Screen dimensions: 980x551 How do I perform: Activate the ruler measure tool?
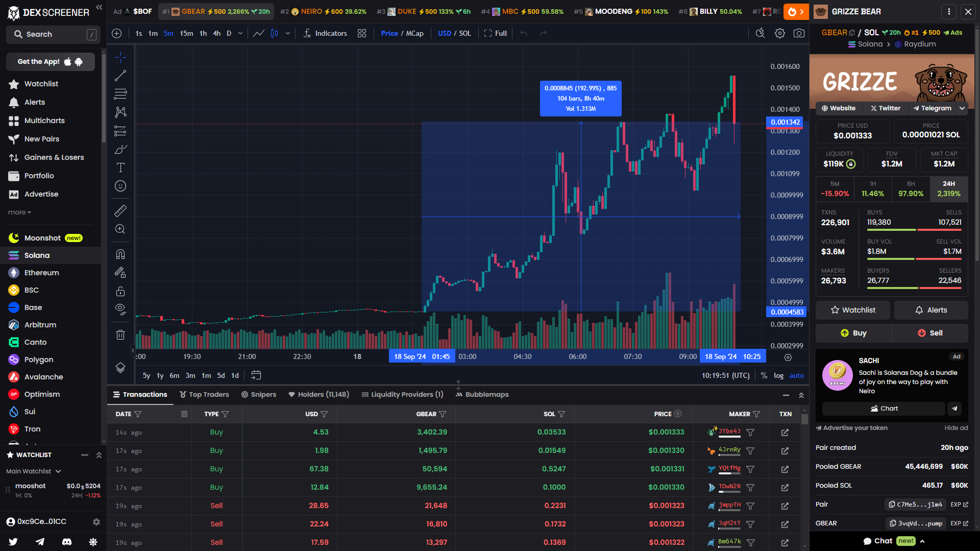pos(120,210)
